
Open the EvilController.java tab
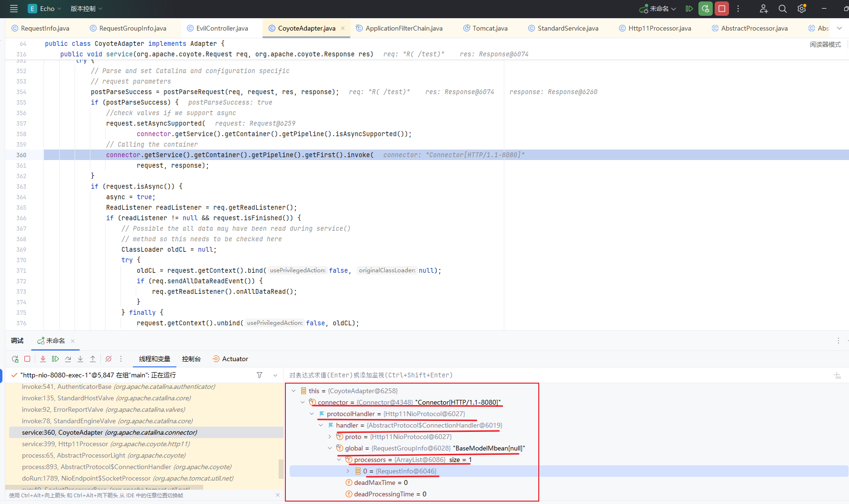(x=218, y=28)
